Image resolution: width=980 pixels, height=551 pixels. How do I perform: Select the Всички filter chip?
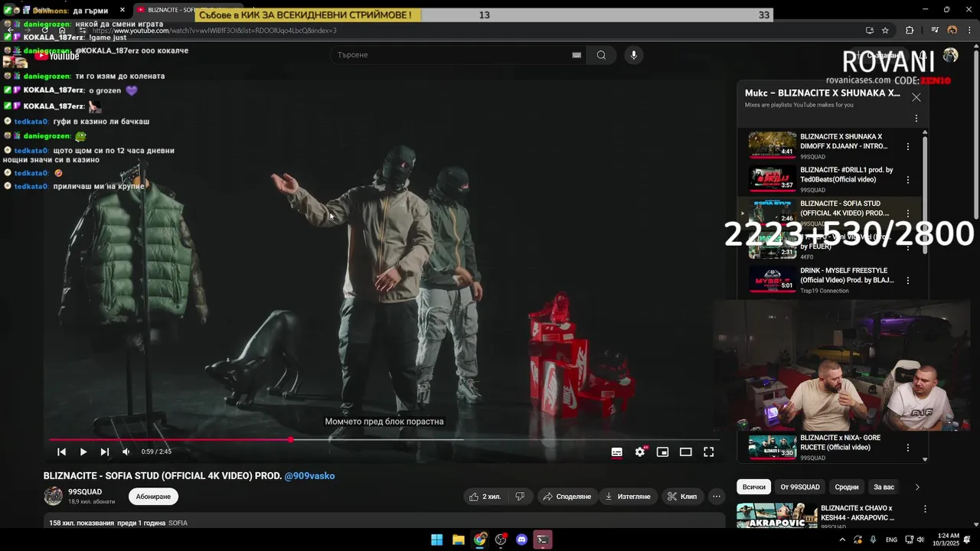[x=753, y=487]
